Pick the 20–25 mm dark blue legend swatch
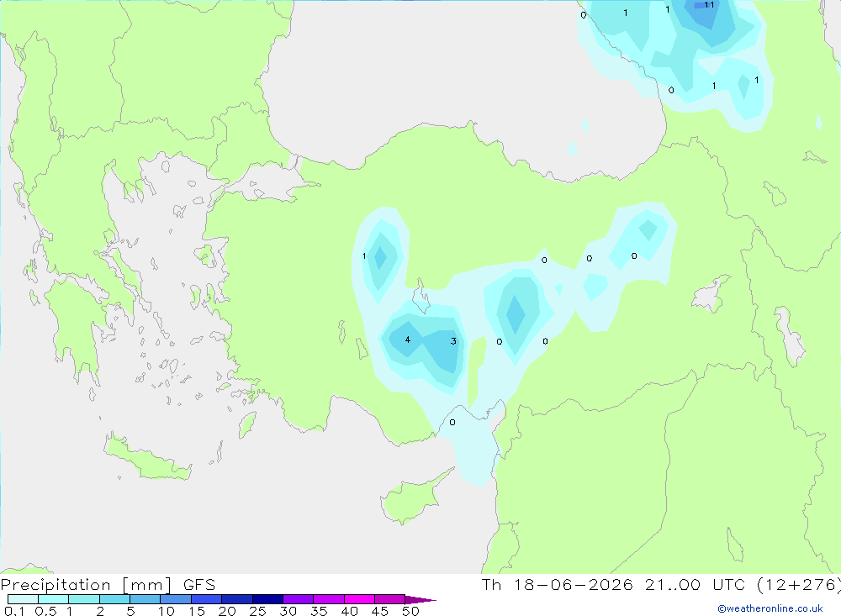Screen dimensions: 841x616 (236, 599)
